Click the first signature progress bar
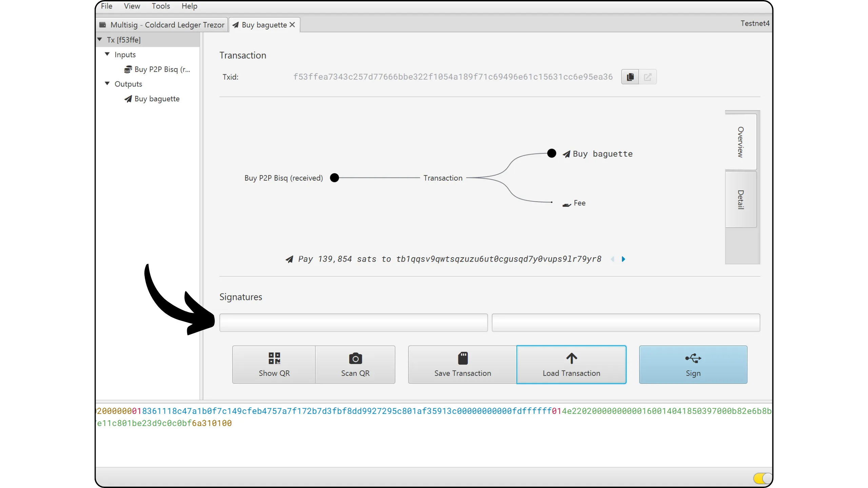This screenshot has width=868, height=488. coord(353,323)
